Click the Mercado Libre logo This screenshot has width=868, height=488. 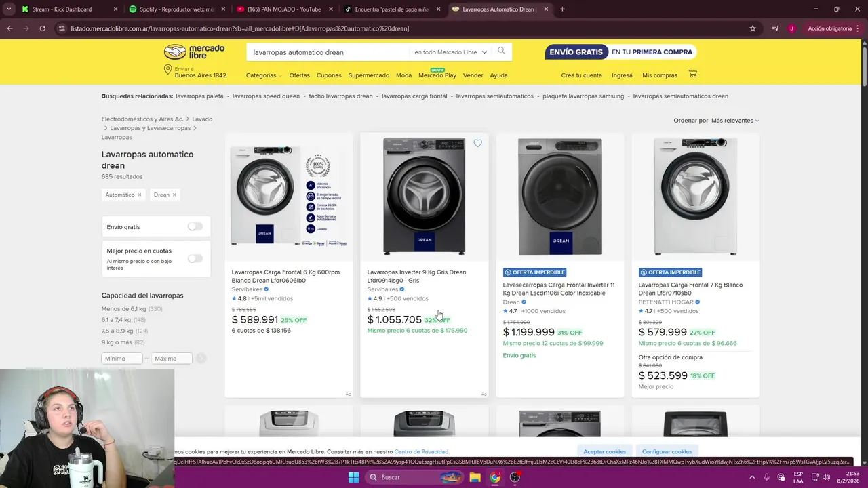[x=194, y=52]
